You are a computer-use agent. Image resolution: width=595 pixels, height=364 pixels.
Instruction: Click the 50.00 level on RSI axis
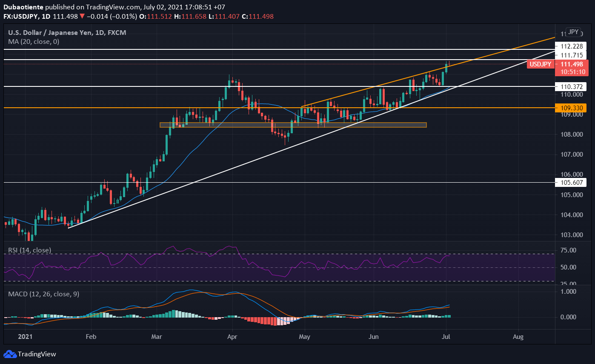pos(569,267)
